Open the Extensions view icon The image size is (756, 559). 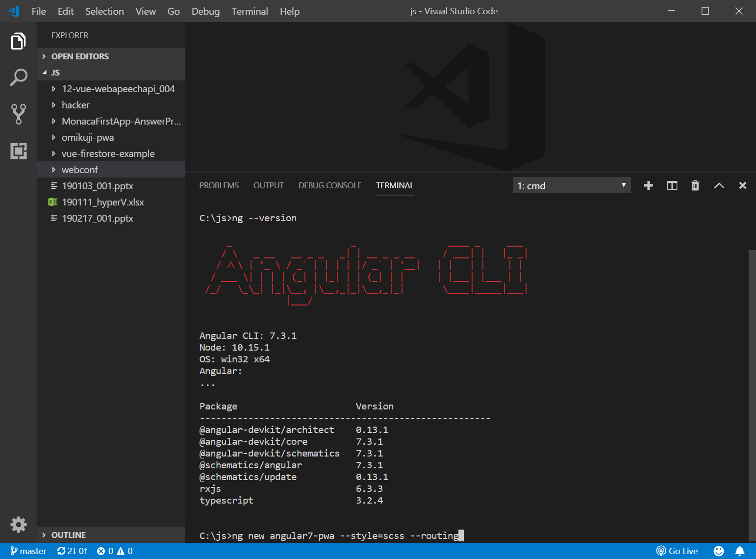pyautogui.click(x=18, y=151)
